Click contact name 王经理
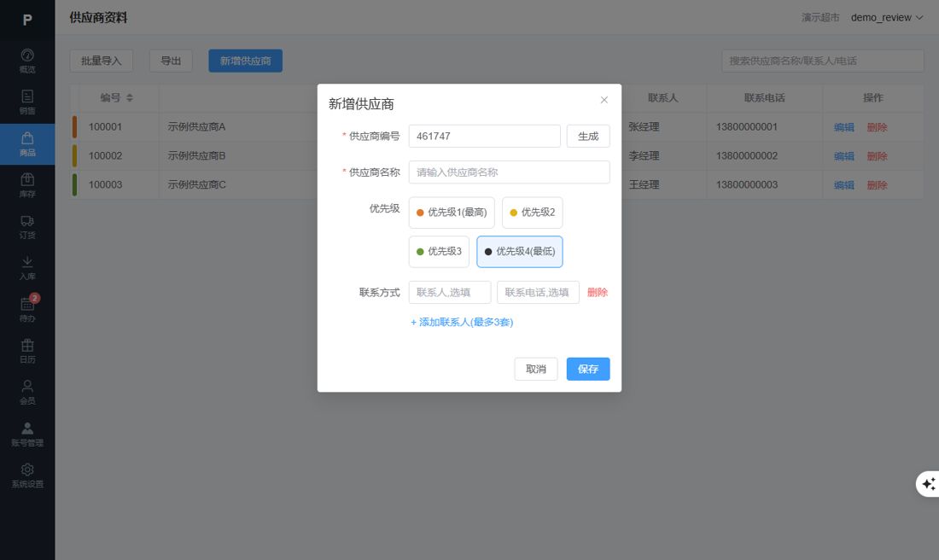This screenshot has height=560, width=939. coord(644,184)
